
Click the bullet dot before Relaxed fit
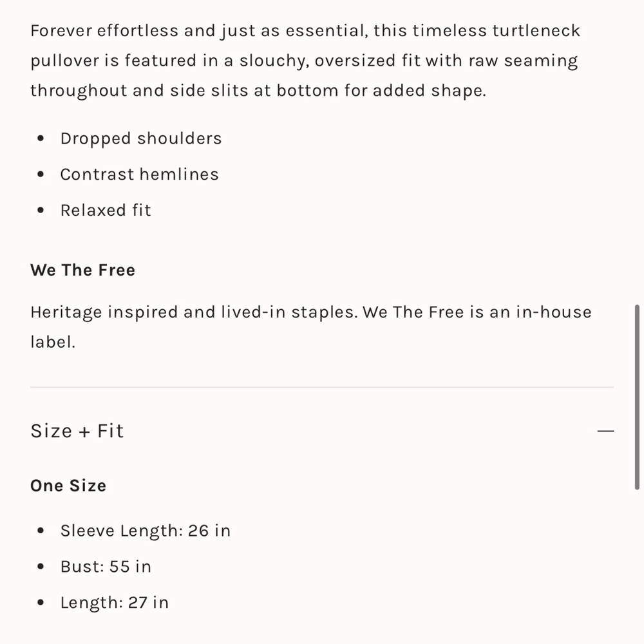pyautogui.click(x=40, y=211)
